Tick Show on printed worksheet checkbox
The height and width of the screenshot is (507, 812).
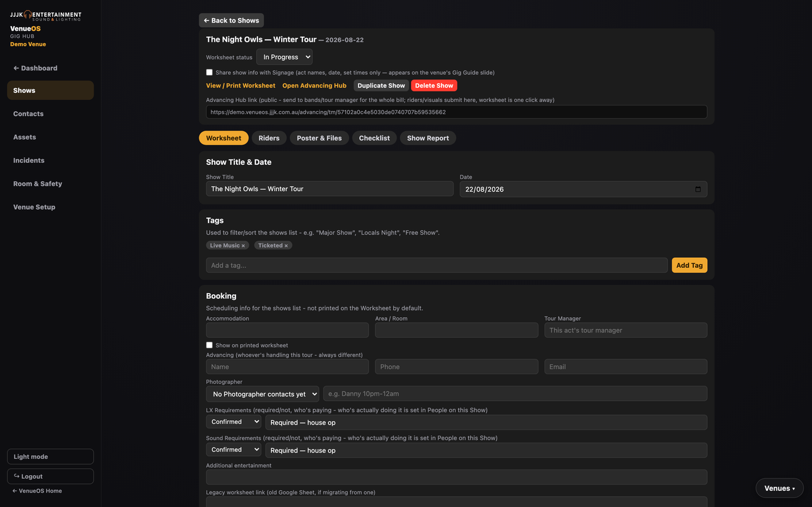click(209, 345)
